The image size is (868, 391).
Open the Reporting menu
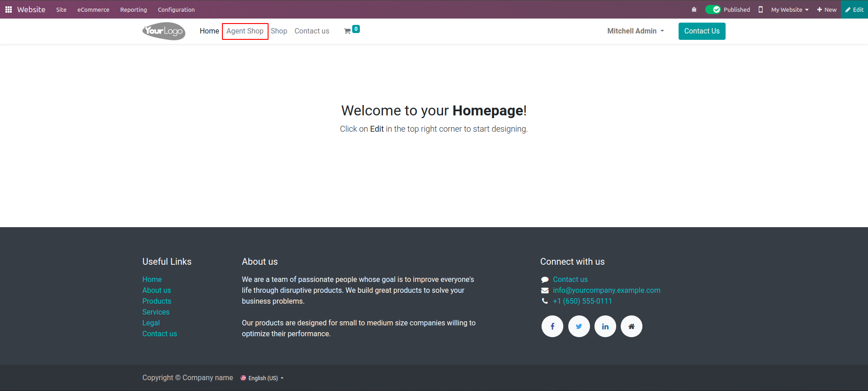(133, 10)
